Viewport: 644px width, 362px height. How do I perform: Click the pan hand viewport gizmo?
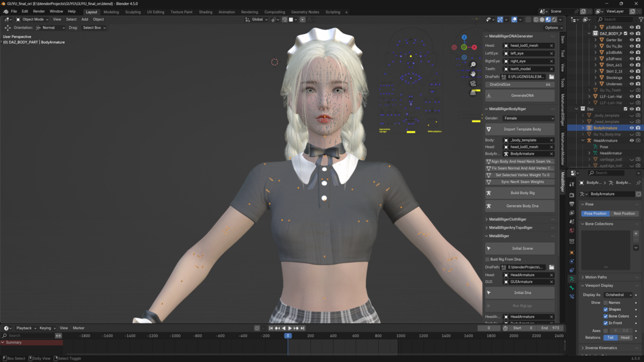click(x=473, y=74)
